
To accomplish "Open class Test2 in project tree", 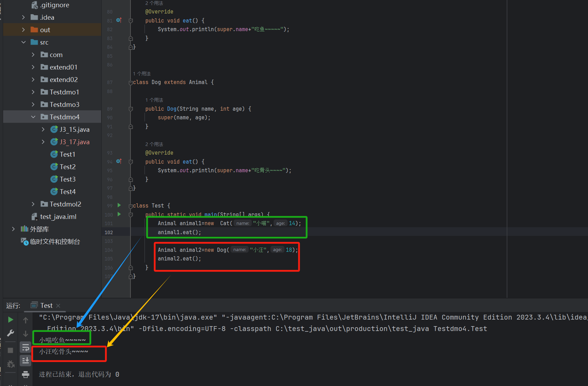I will 67,167.
